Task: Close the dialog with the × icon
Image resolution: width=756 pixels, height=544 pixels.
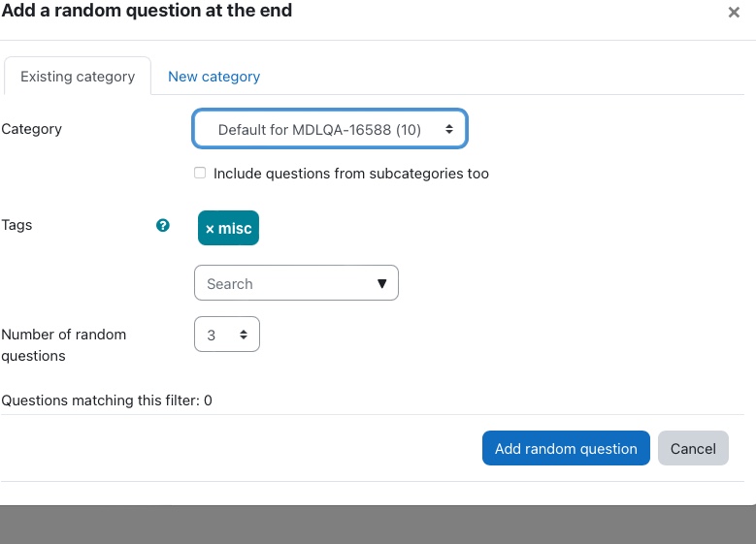Action: (734, 12)
